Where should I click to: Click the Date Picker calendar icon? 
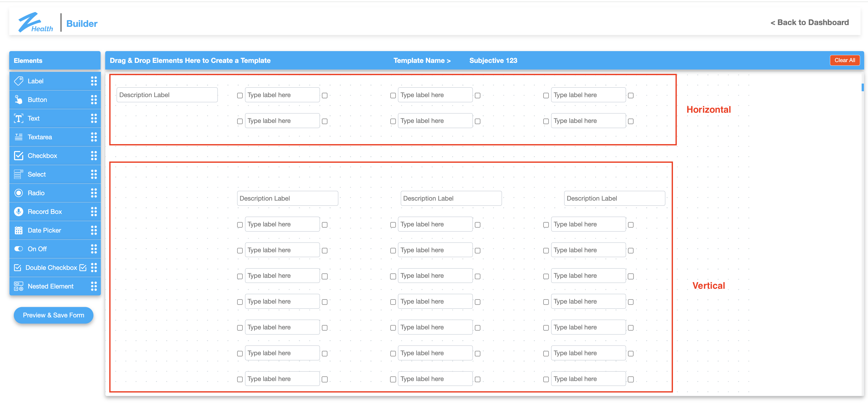[x=19, y=230]
